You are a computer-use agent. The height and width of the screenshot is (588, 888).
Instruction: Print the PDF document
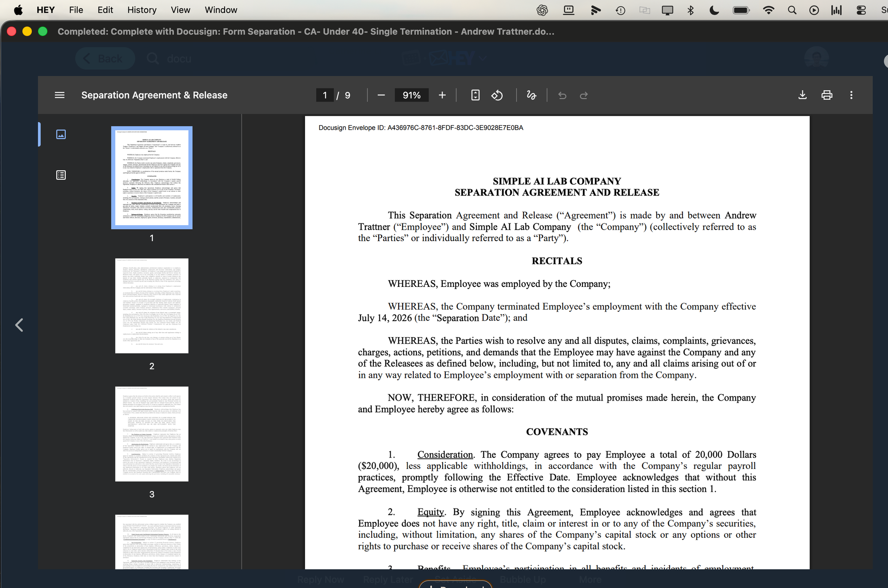tap(827, 95)
